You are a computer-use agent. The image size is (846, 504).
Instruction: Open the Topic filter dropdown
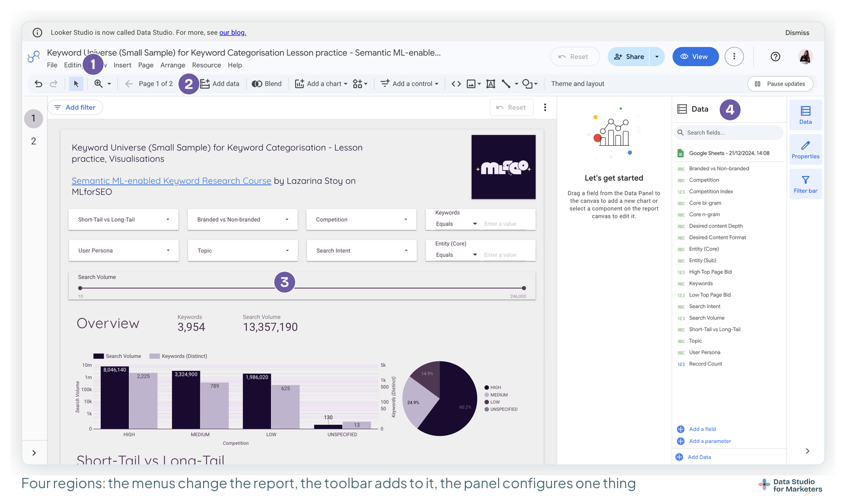click(x=243, y=250)
